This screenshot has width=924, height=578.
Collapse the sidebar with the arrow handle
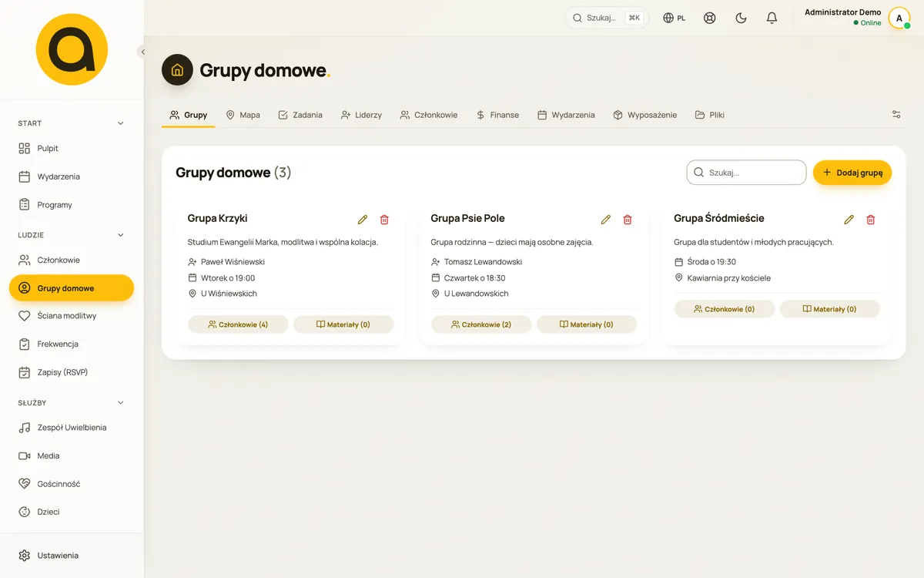142,52
